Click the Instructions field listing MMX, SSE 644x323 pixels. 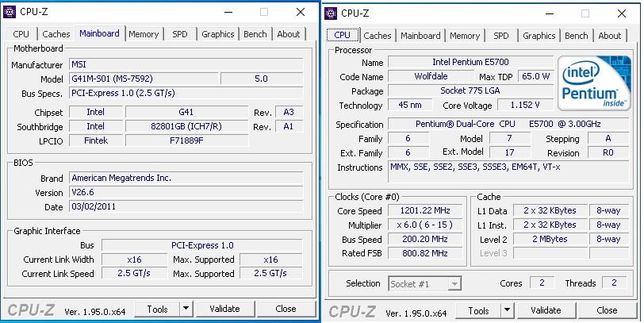coord(508,171)
